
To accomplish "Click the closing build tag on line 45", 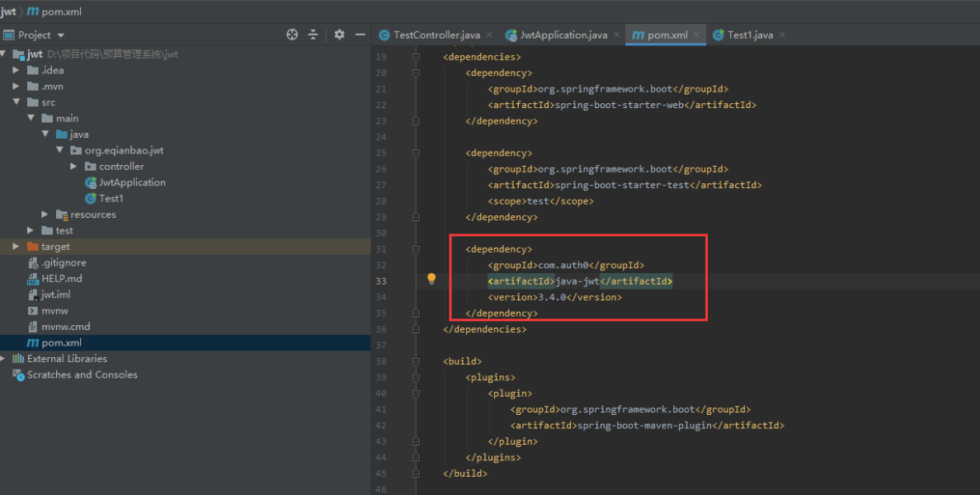I will (465, 474).
